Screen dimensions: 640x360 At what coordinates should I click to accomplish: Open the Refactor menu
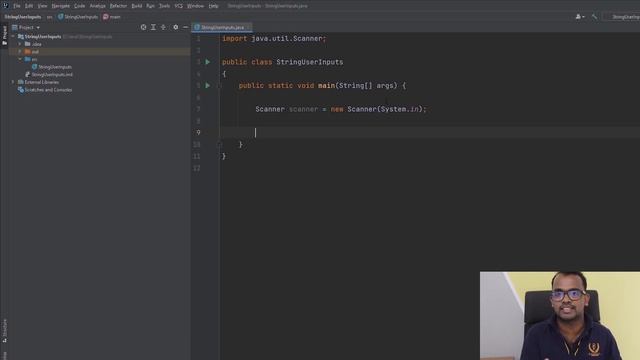pos(118,6)
